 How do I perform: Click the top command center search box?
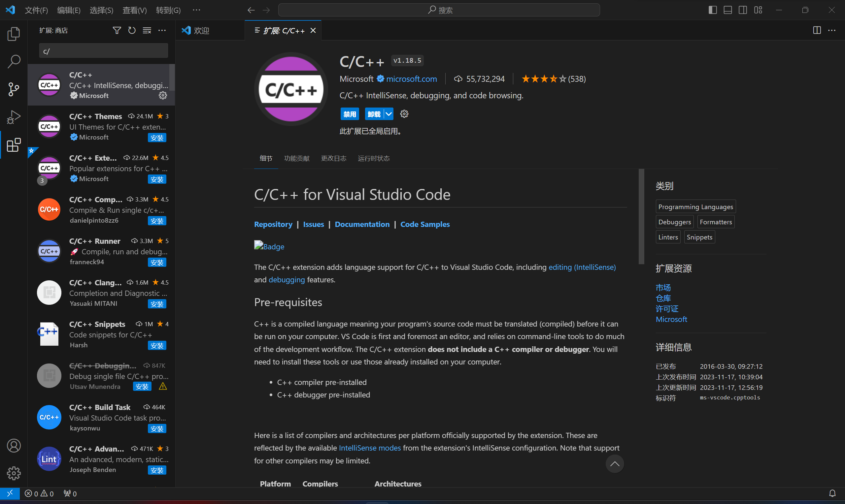tap(439, 10)
